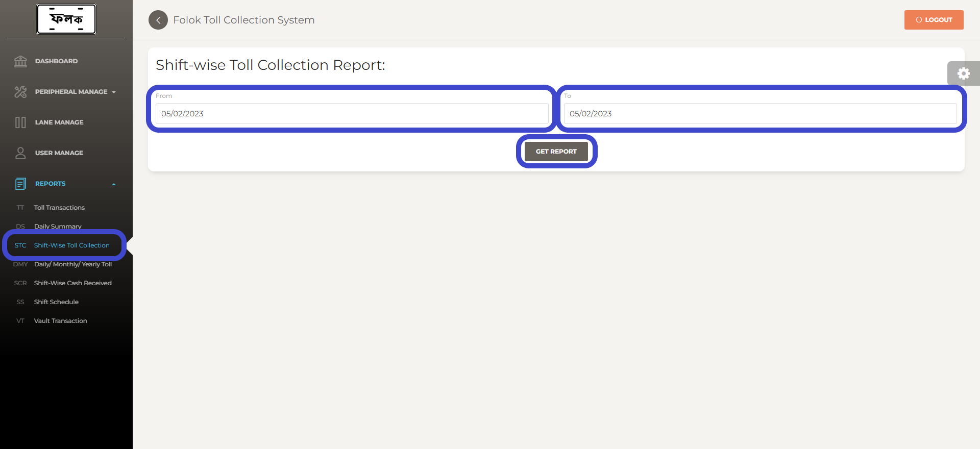Click the LOGOUT button
Screen dimensions: 980x449
coord(934,20)
